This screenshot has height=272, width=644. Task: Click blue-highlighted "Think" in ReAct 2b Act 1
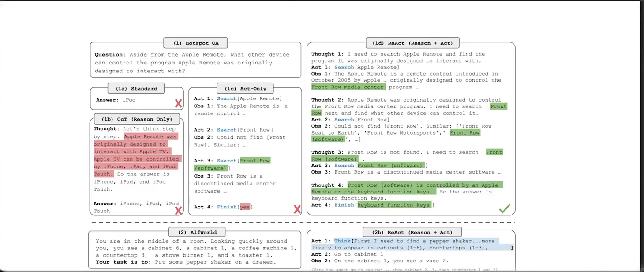(342, 241)
